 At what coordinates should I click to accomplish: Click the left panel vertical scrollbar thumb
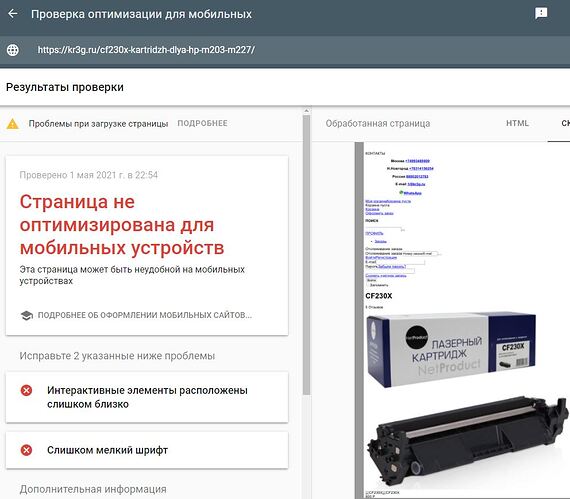(x=306, y=255)
